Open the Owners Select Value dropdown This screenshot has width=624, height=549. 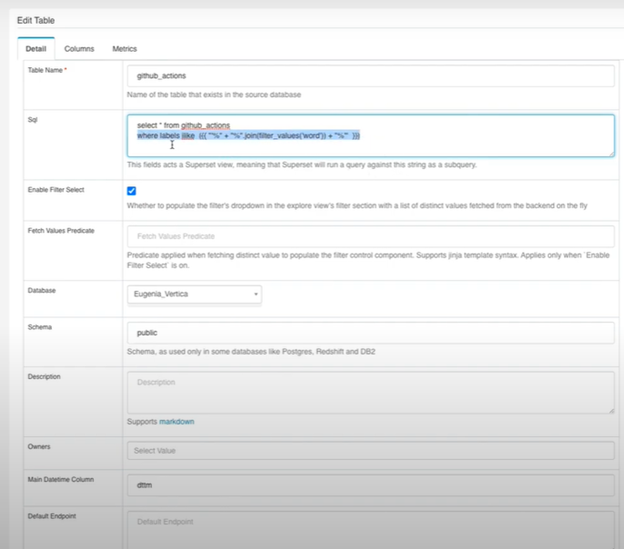click(x=370, y=450)
